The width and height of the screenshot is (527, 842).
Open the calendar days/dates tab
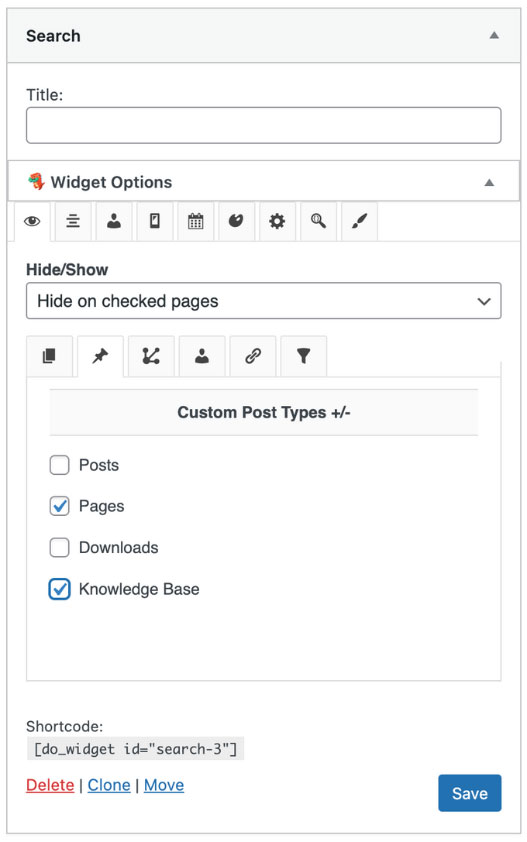pyautogui.click(x=196, y=221)
